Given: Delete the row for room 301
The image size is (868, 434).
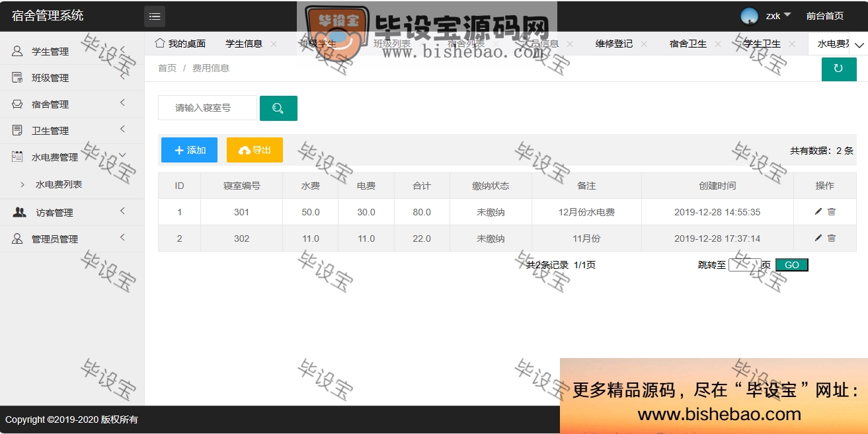Looking at the screenshot, I should 832,211.
